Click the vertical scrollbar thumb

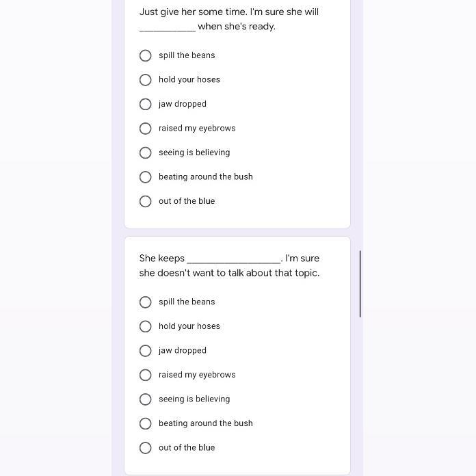360,284
